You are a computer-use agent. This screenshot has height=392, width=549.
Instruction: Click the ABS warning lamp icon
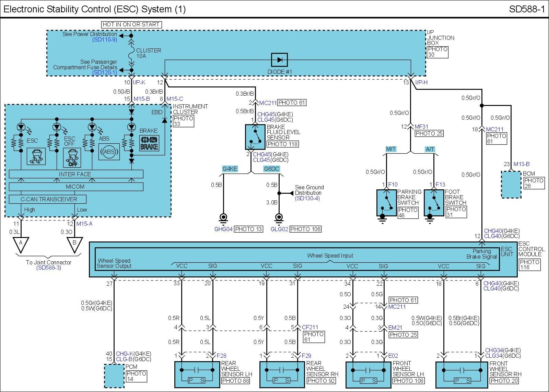[109, 152]
